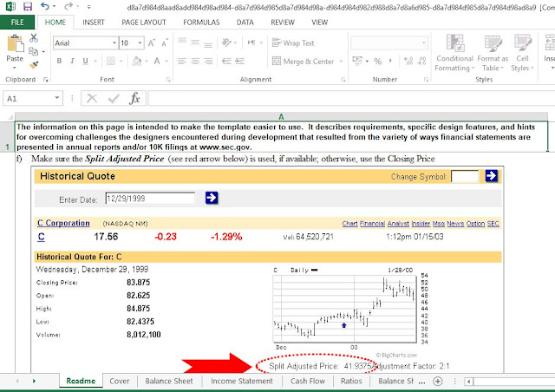
Task: Click Increase Decimal icon
Action: pyautogui.click(x=408, y=62)
